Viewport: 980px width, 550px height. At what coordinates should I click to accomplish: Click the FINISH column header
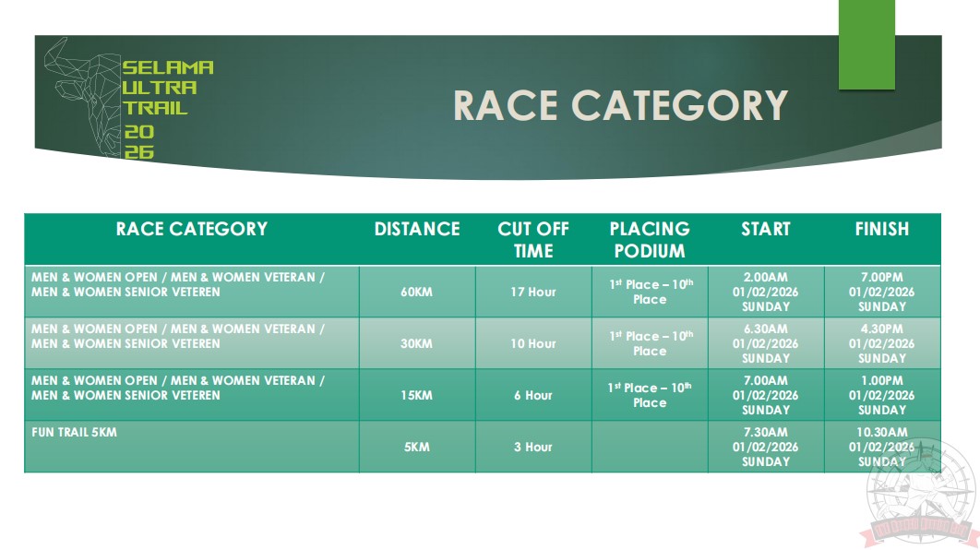(x=882, y=230)
